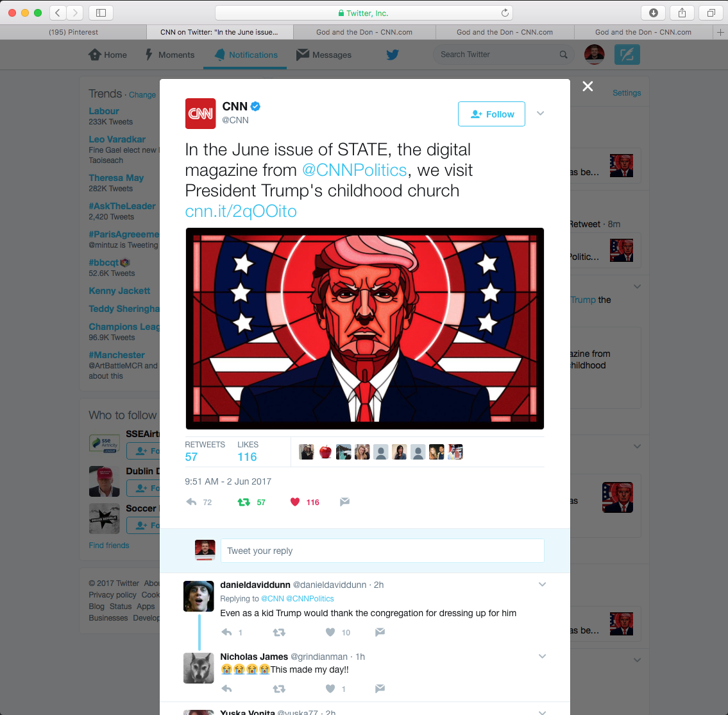728x715 pixels.
Task: Switch to the first God and the Don tab
Action: click(x=364, y=32)
